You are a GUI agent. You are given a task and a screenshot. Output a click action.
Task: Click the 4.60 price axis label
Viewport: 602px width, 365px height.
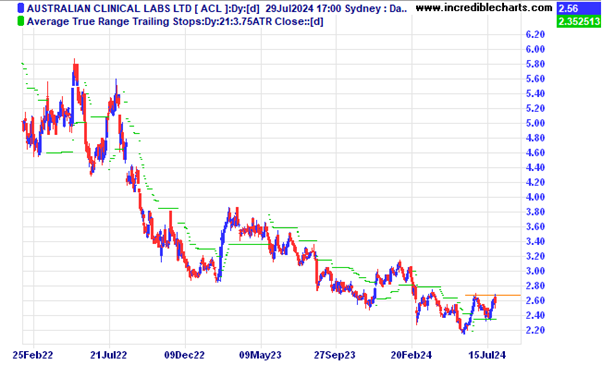535,153
